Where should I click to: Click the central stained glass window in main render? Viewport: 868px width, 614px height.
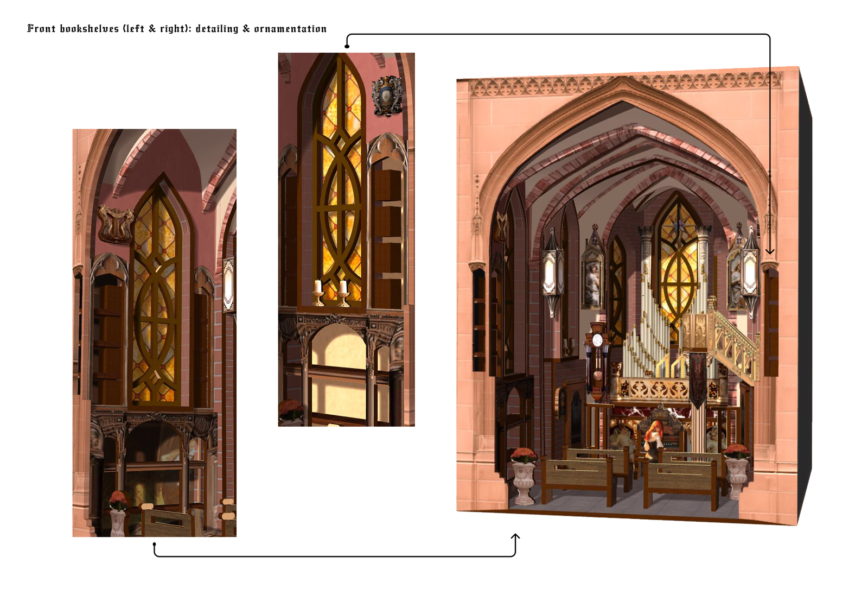pyautogui.click(x=678, y=255)
